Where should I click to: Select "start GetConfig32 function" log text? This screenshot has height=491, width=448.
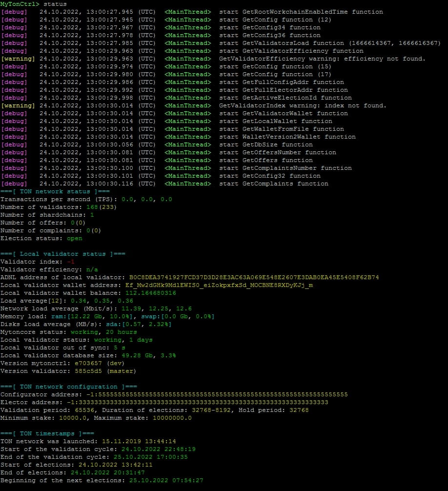pyautogui.click(x=270, y=176)
